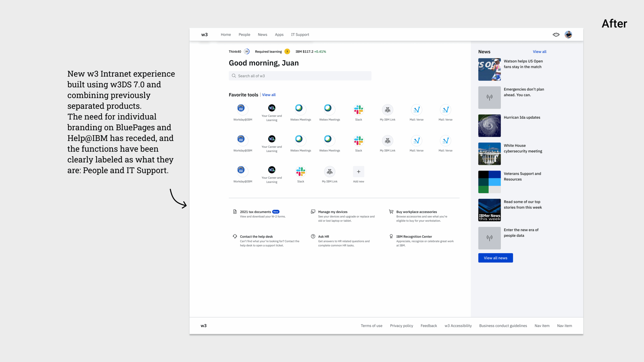Open the People nav item

click(244, 35)
